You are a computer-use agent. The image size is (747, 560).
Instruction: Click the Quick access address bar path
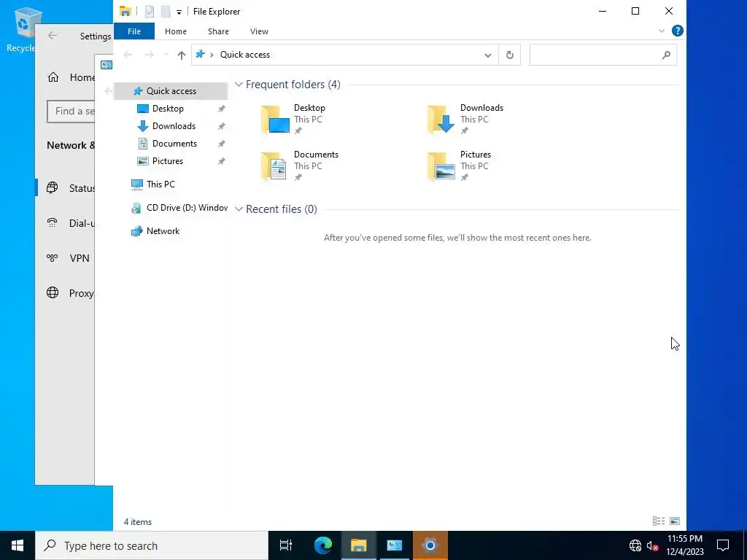tap(245, 55)
